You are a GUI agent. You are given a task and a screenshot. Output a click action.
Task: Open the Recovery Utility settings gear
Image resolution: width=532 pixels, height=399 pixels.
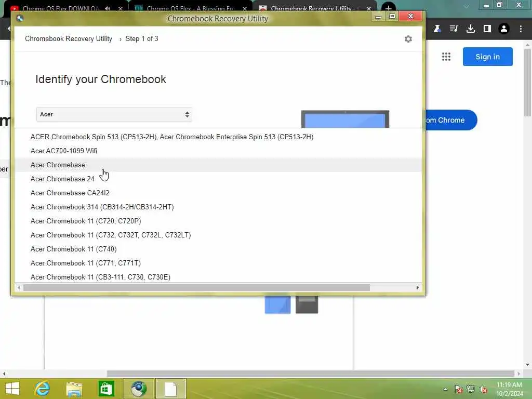click(x=408, y=39)
